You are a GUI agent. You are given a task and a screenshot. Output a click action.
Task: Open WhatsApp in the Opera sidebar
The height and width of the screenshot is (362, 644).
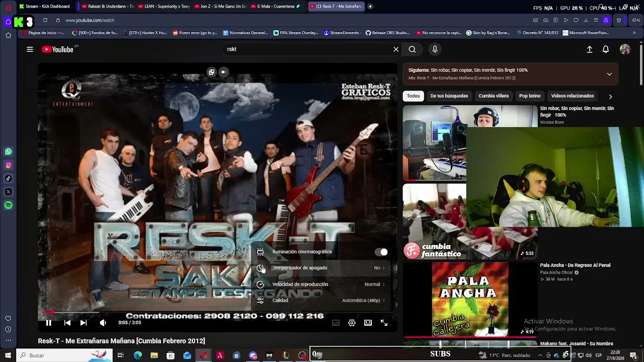pyautogui.click(x=8, y=151)
